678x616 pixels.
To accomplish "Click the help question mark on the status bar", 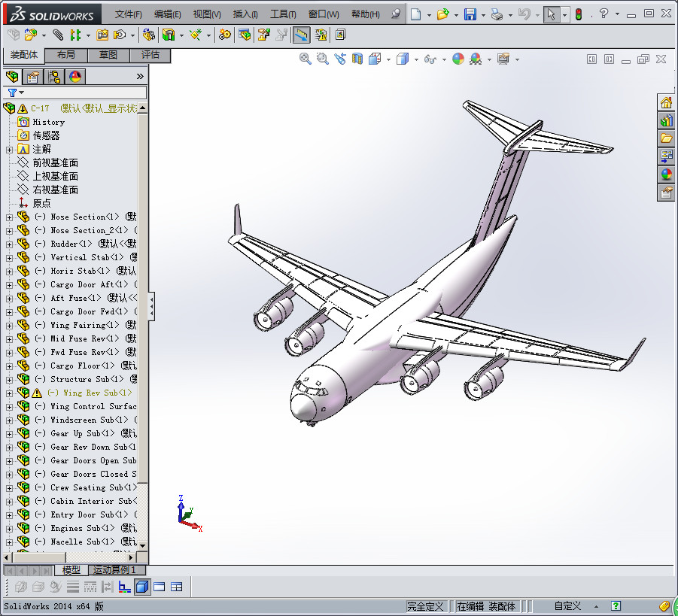I will coord(616,605).
